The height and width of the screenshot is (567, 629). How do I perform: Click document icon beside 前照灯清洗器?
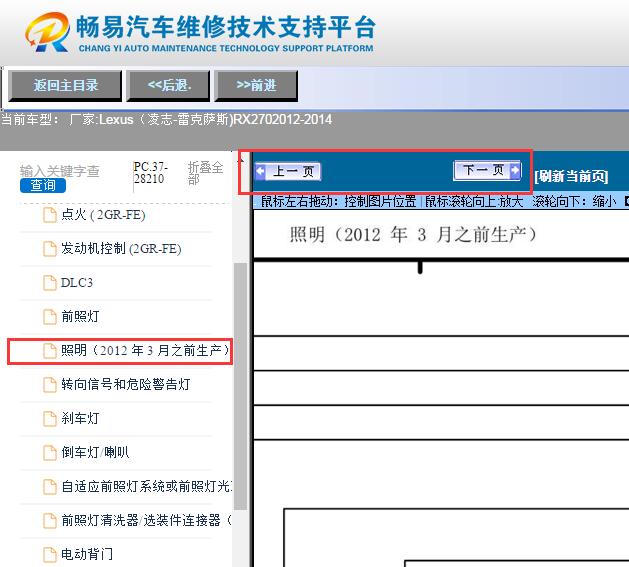pos(50,520)
